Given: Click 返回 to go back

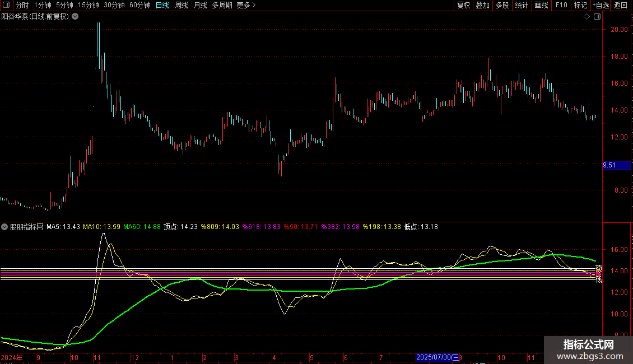Looking at the screenshot, I should tap(621, 5).
